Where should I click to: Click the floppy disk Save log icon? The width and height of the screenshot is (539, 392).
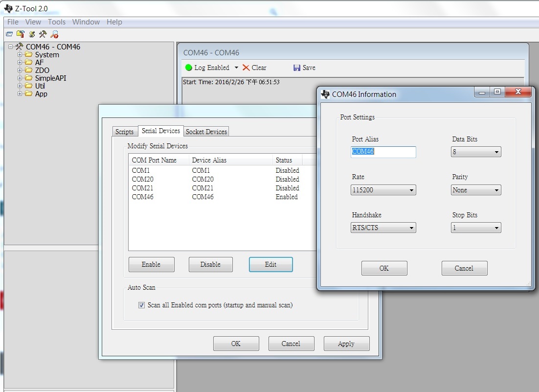(x=297, y=68)
